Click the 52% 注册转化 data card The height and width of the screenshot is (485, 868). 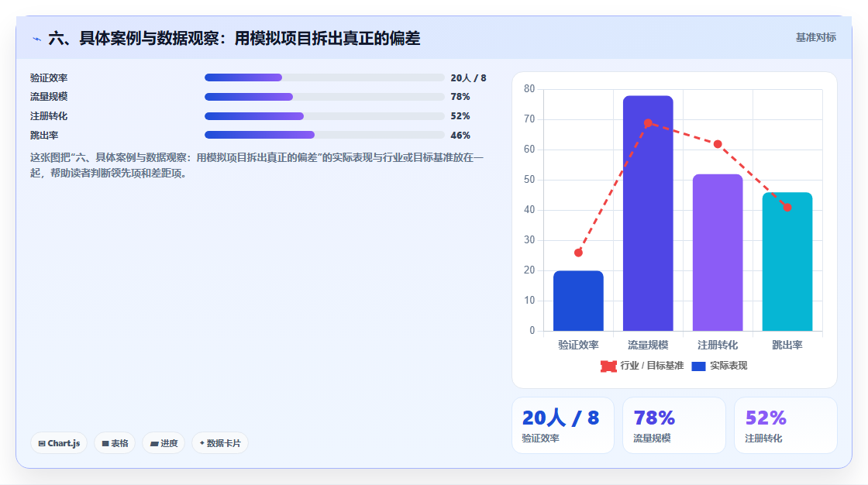pyautogui.click(x=786, y=425)
